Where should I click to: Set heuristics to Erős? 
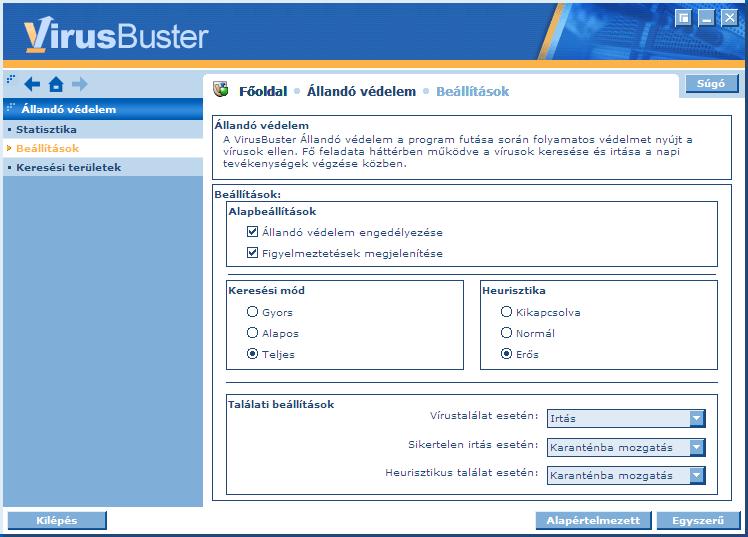pos(506,354)
